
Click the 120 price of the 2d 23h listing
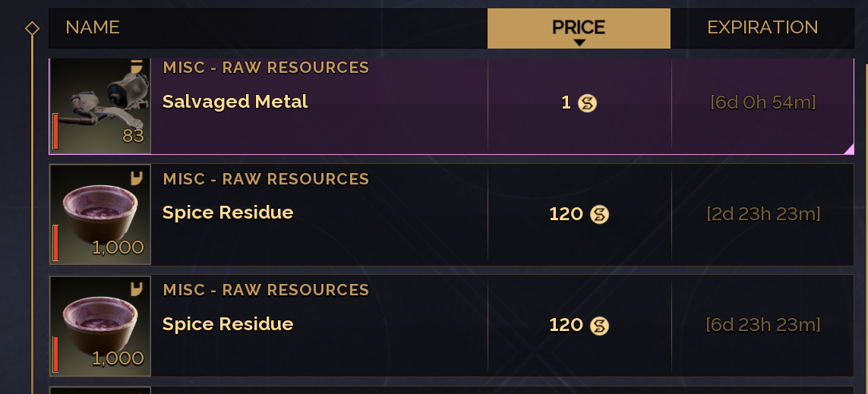[x=566, y=215]
